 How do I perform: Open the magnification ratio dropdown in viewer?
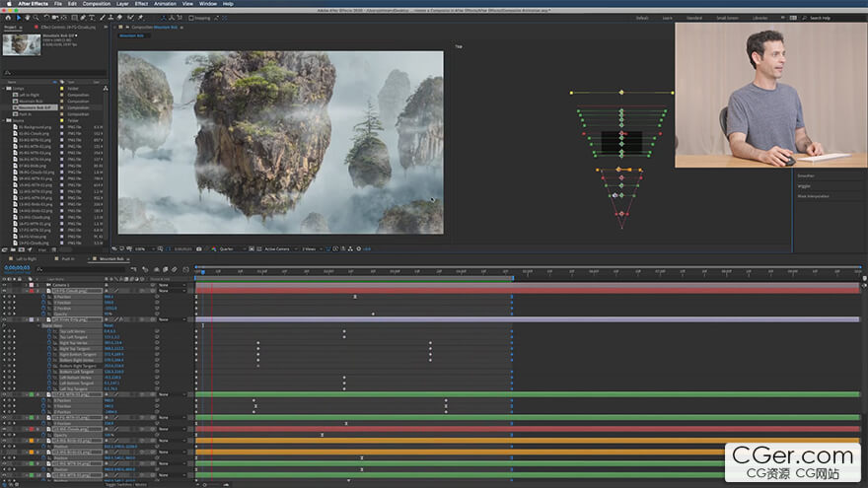143,249
